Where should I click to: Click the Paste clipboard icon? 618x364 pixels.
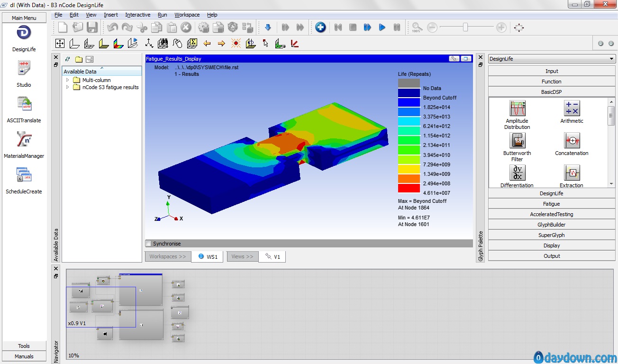(172, 27)
